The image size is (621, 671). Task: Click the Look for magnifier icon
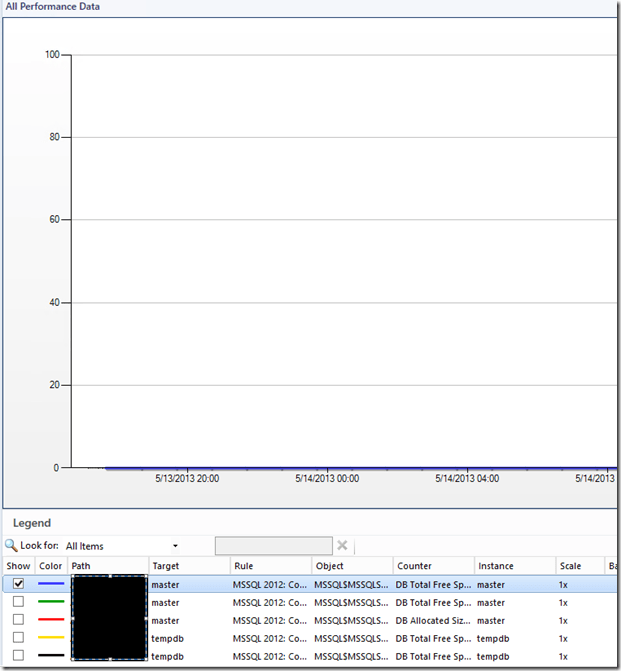11,546
